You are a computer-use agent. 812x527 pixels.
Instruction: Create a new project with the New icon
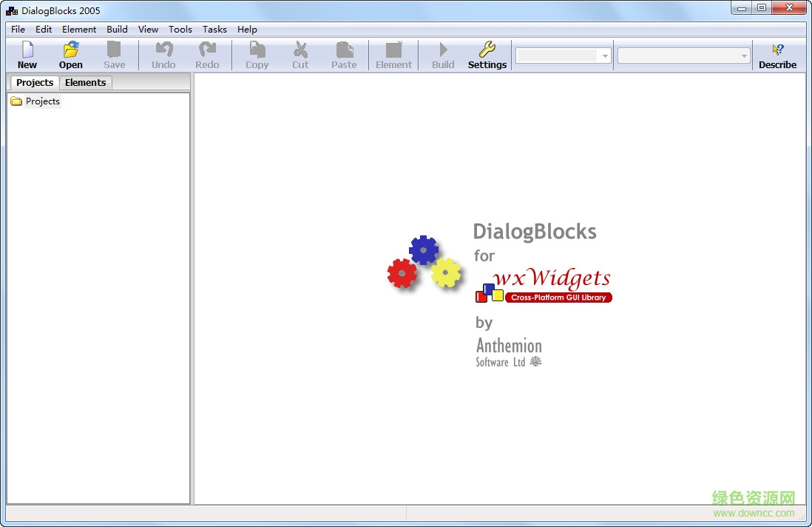pyautogui.click(x=27, y=54)
